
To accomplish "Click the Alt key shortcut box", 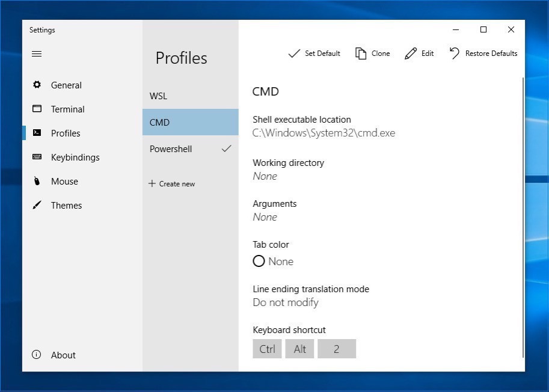I will [x=300, y=349].
